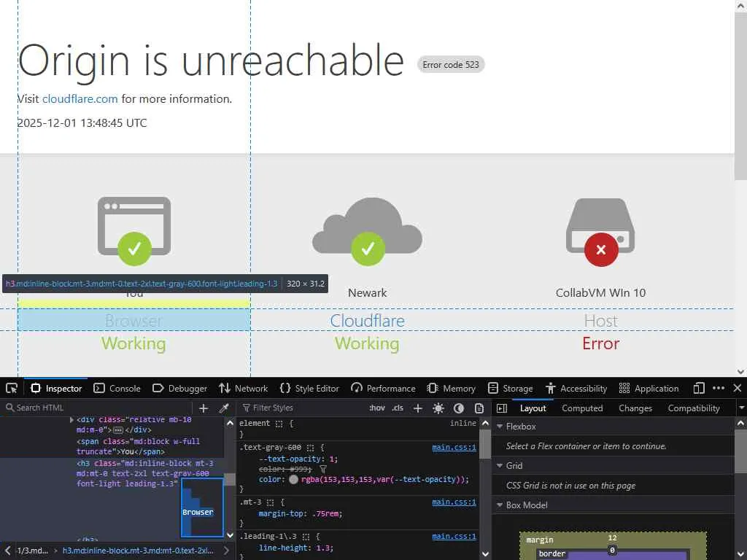This screenshot has height=560, width=747.
Task: Select the Computed sidebar tab
Action: pos(582,408)
